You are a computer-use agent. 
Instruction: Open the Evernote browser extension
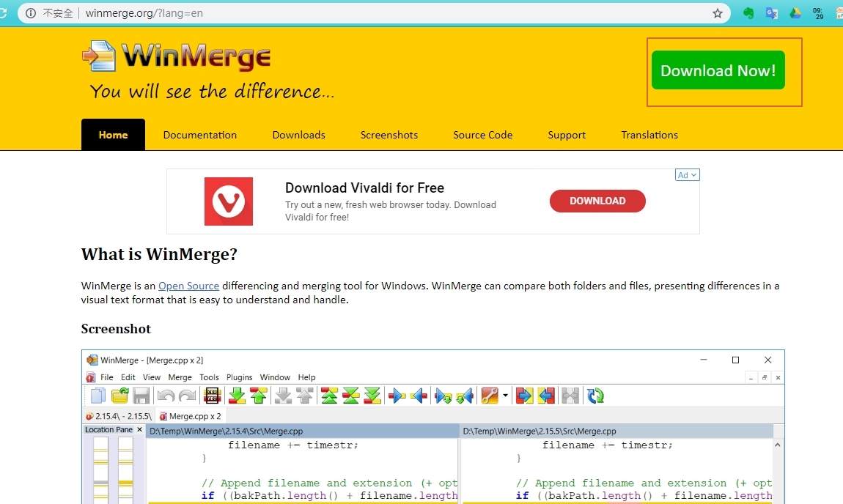(748, 12)
